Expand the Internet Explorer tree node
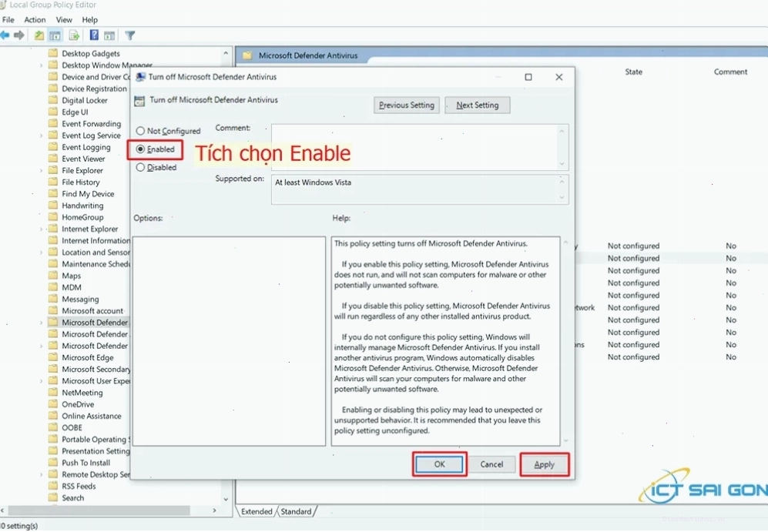The width and height of the screenshot is (768, 532). pyautogui.click(x=41, y=229)
